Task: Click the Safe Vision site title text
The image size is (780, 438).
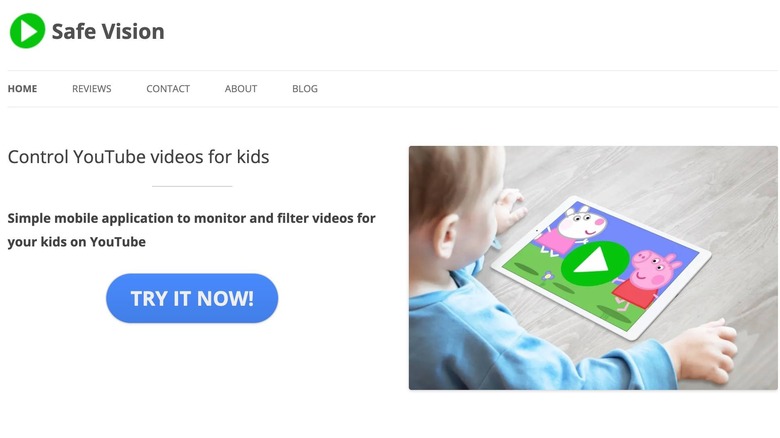Action: click(x=108, y=31)
